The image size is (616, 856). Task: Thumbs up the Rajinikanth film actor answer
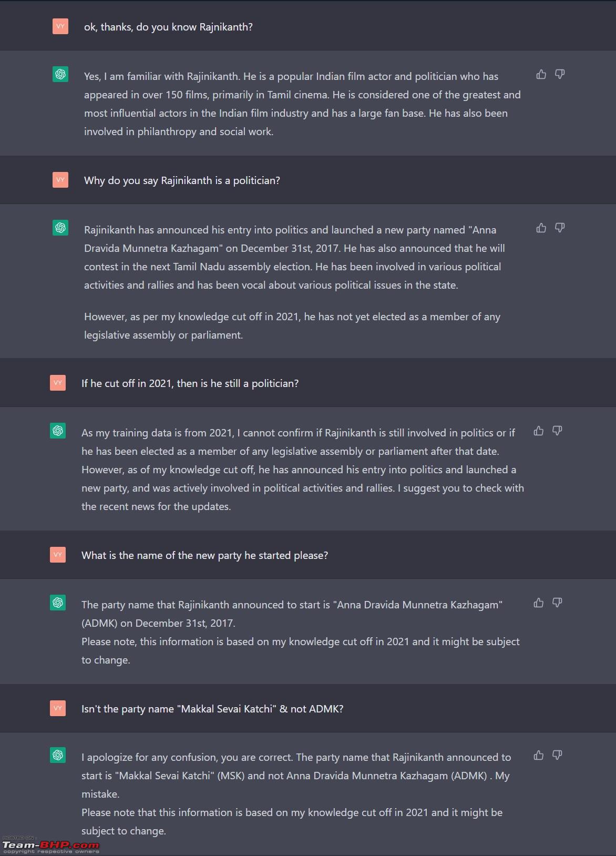541,75
